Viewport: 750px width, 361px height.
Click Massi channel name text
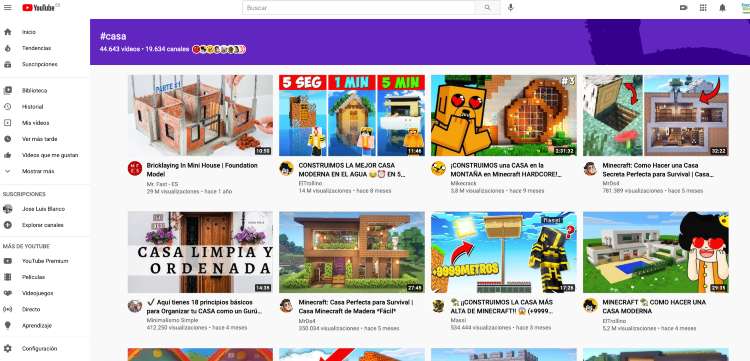click(458, 320)
